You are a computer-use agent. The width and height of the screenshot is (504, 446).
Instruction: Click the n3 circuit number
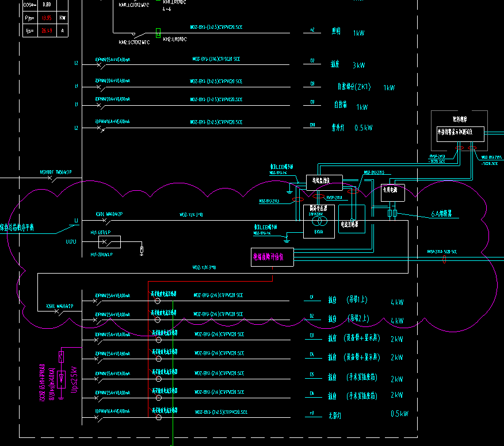[x=312, y=413]
